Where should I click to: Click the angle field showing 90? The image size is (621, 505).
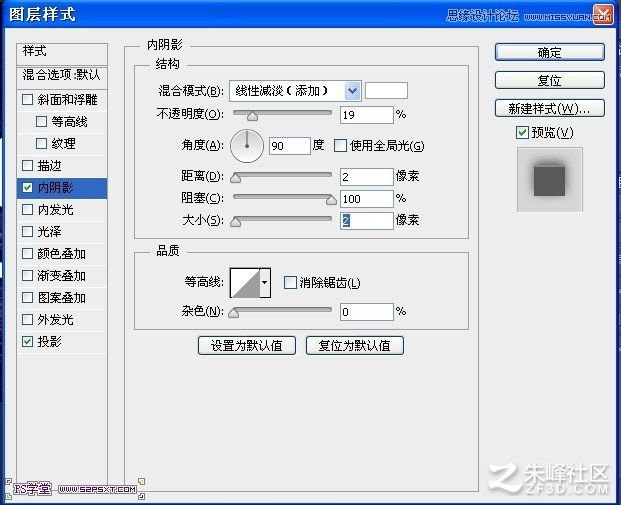point(290,146)
